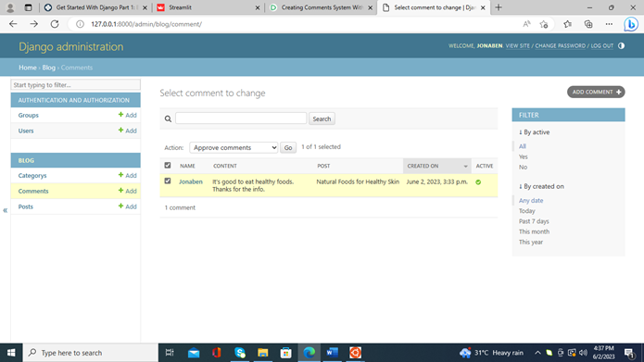Click Add next to Users
Viewport: 644px width, 362px height.
[127, 131]
